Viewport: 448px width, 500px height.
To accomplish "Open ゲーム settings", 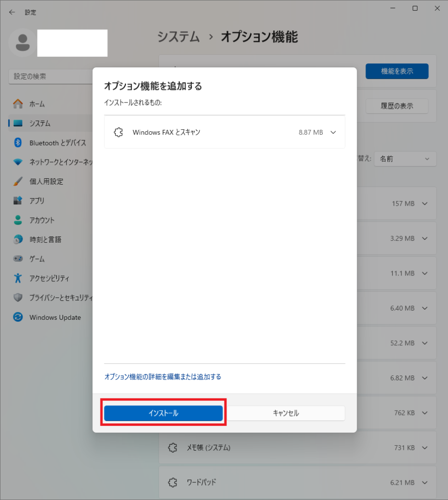I will pos(50,259).
